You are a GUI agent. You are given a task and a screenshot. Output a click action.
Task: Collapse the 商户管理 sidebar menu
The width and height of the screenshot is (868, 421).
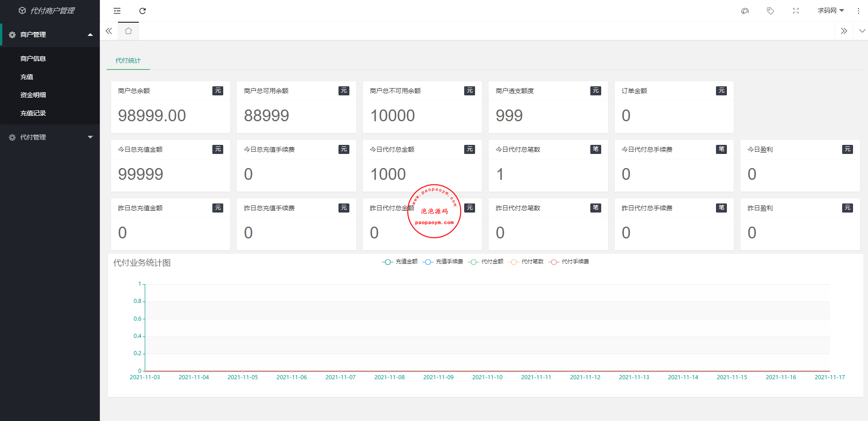pos(50,35)
